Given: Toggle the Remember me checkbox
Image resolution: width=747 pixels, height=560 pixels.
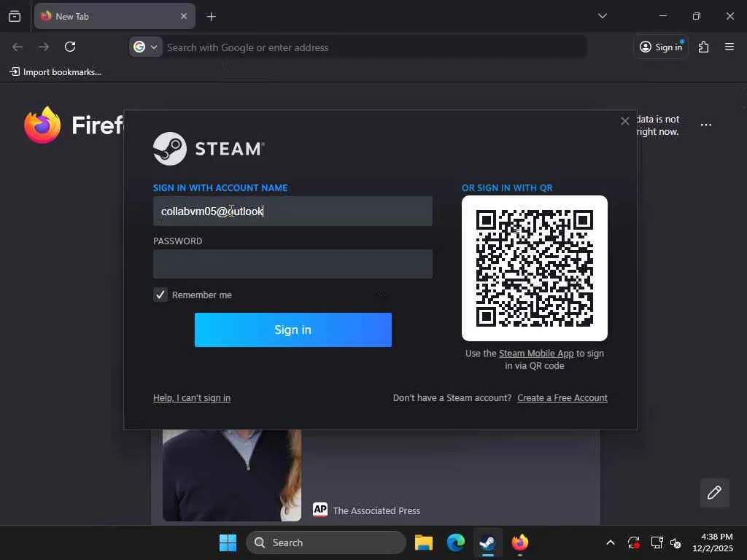Looking at the screenshot, I should 160,295.
